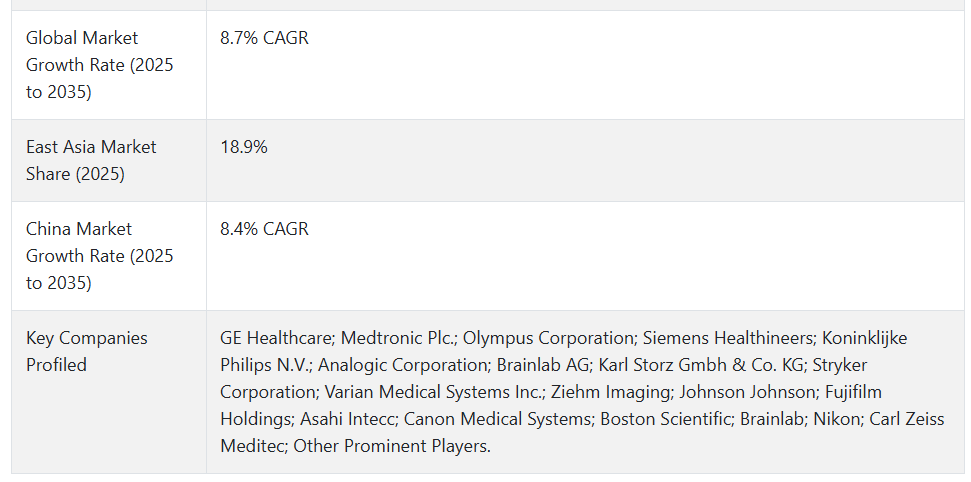Click Varian Medical Systems Inc. text
The width and height of the screenshot is (971, 482).
(433, 392)
